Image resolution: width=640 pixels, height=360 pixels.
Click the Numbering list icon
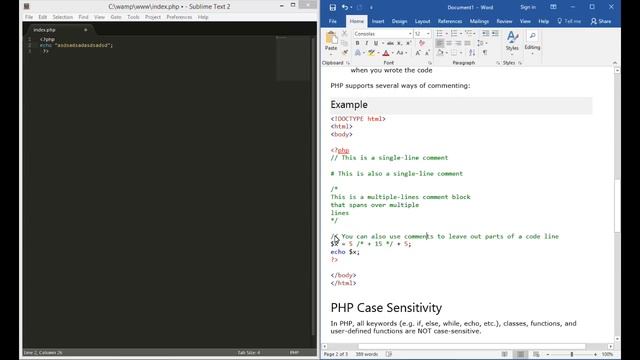454,33
